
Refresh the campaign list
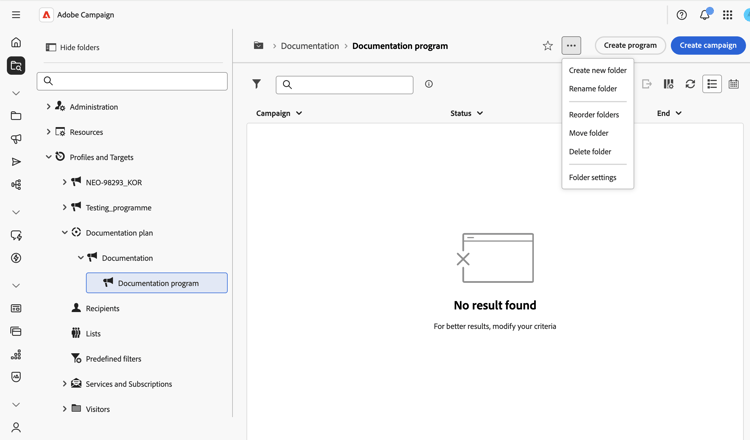tap(690, 84)
